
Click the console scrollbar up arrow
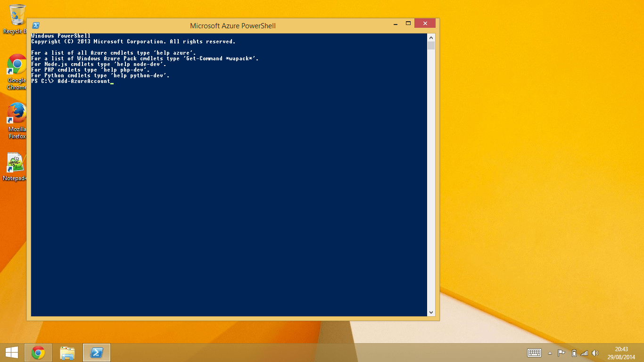coord(431,37)
